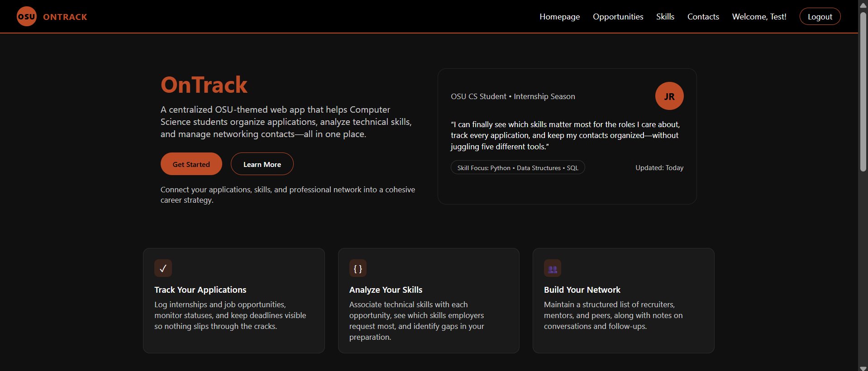
Task: Open the Skills nav item
Action: pos(665,17)
